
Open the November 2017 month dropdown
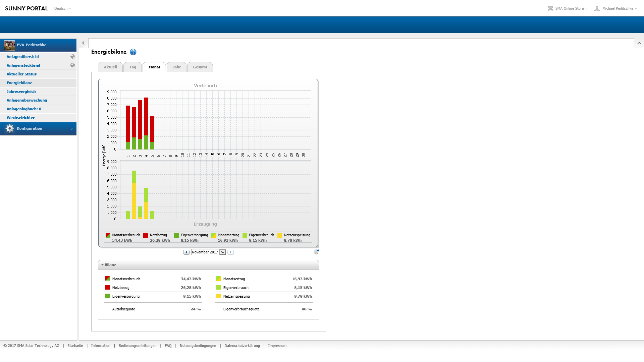point(222,252)
